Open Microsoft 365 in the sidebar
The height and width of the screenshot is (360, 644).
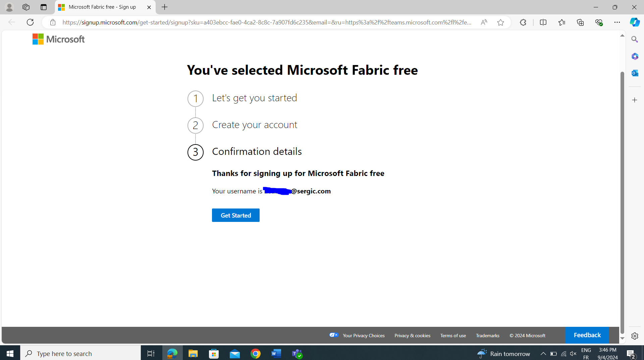(x=635, y=56)
